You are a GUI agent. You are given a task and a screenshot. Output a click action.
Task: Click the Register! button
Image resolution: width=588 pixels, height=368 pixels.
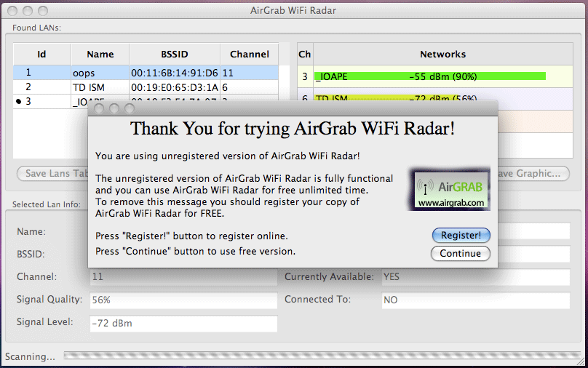(461, 236)
